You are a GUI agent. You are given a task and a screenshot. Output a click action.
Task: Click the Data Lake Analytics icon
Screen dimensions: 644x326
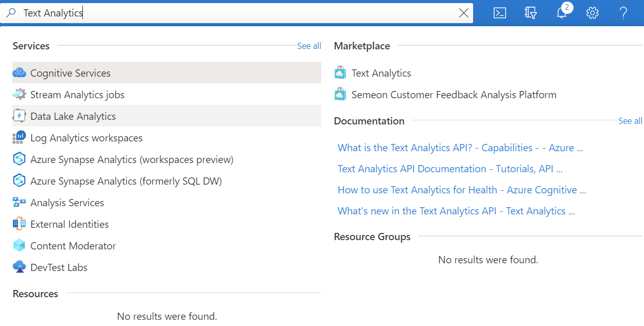pyautogui.click(x=19, y=116)
